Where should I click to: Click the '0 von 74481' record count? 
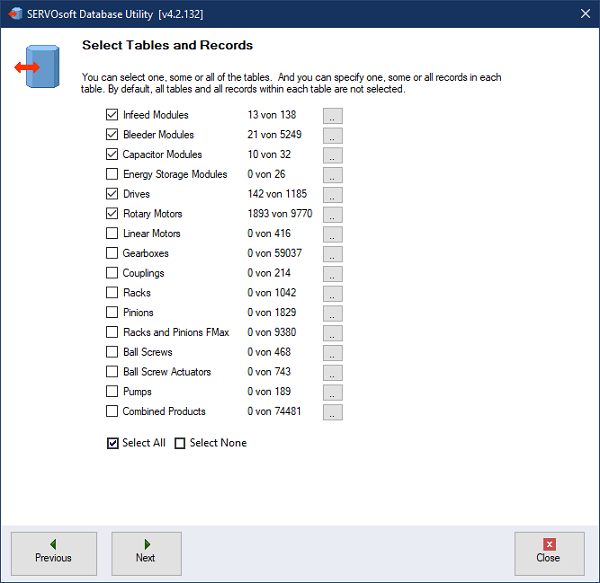274,411
